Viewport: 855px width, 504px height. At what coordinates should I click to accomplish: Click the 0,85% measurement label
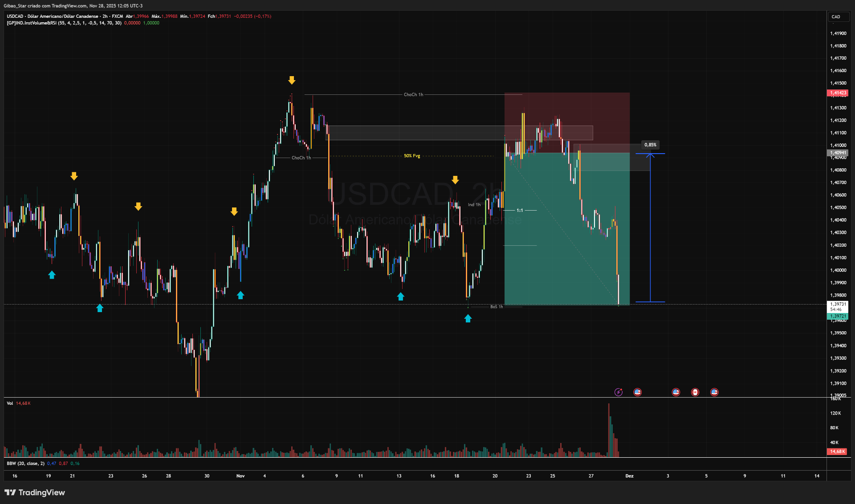[650, 145]
